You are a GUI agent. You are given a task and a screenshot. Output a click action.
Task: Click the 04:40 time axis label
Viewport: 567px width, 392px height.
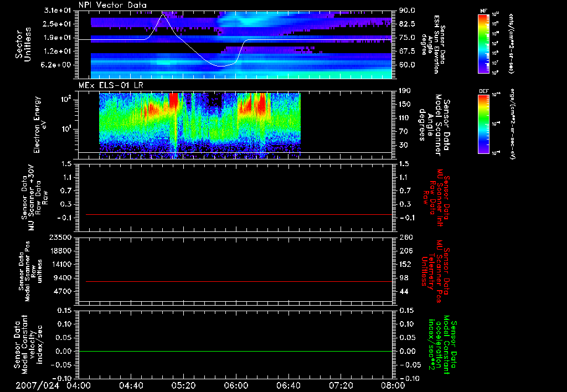click(x=131, y=385)
